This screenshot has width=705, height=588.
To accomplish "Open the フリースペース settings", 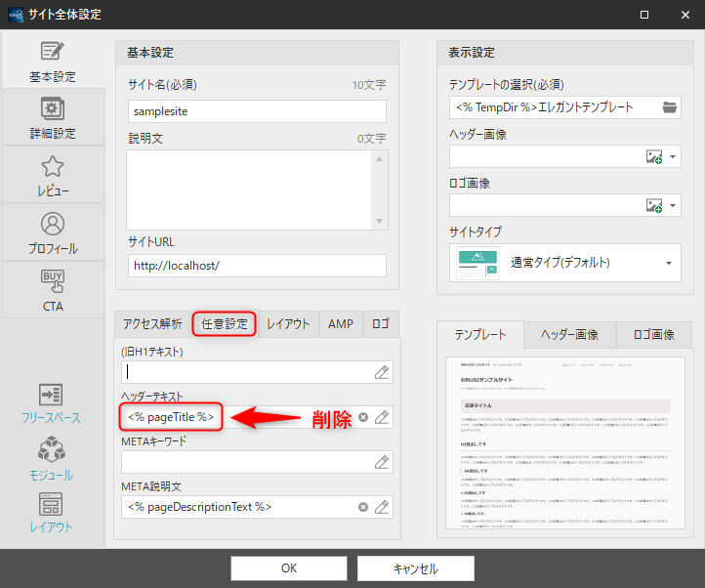I will pyautogui.click(x=53, y=403).
